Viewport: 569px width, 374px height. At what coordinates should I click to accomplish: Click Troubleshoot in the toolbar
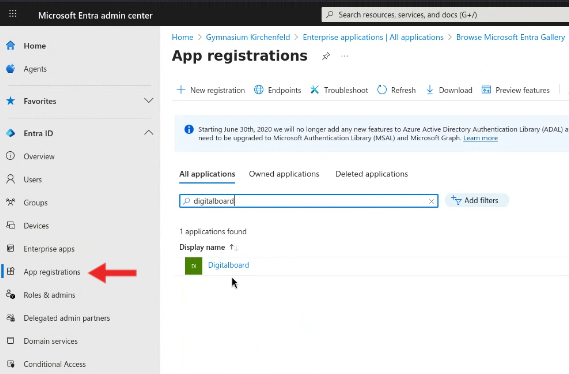339,90
